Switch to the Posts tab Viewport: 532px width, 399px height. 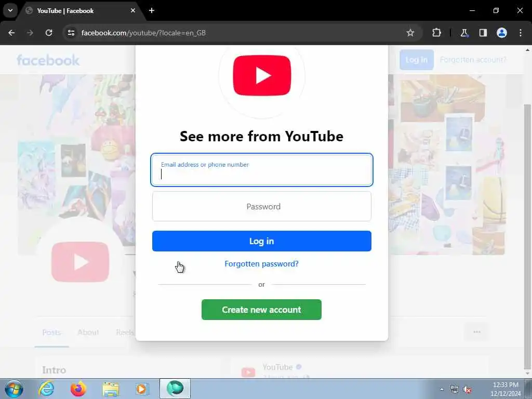pos(51,332)
